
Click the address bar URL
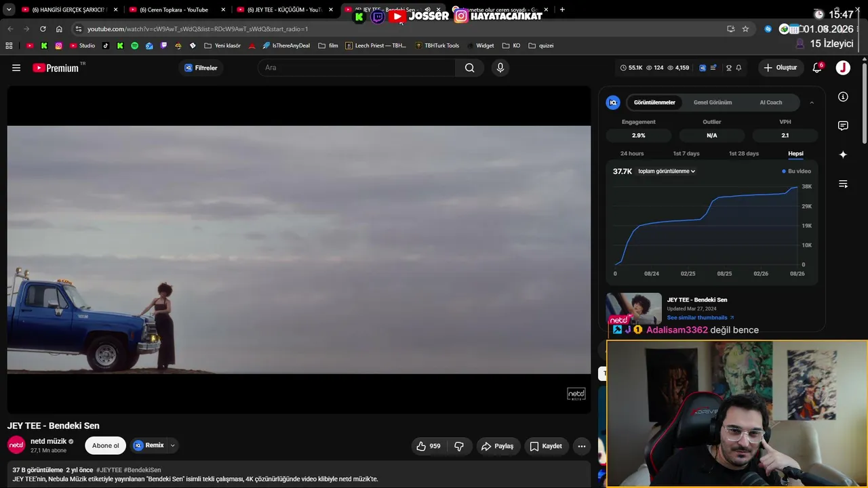coord(197,29)
